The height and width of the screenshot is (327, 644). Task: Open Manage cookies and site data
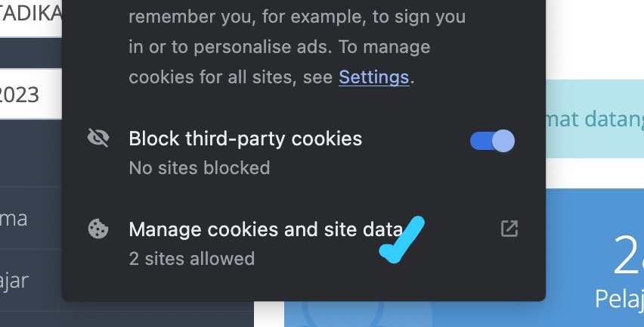point(304,243)
